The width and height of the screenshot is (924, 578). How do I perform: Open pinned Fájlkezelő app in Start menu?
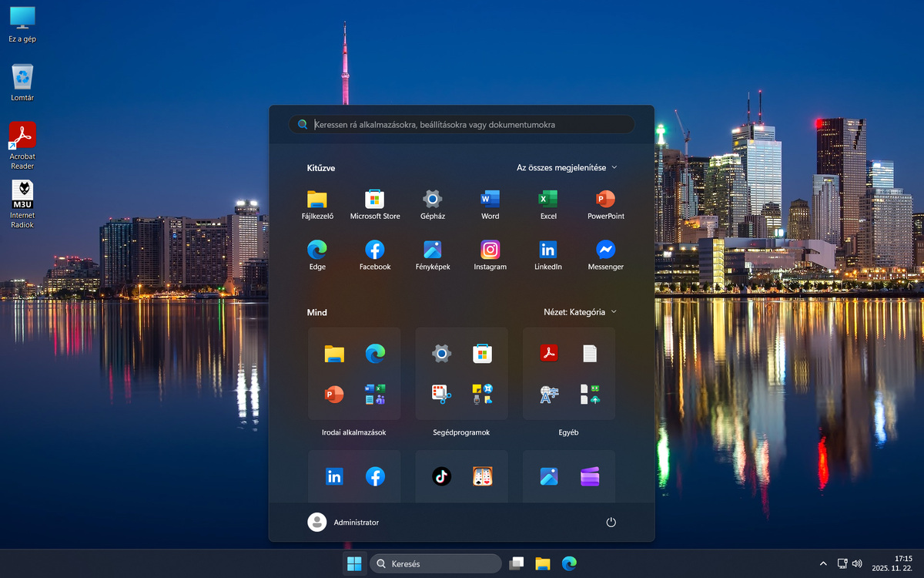click(317, 205)
